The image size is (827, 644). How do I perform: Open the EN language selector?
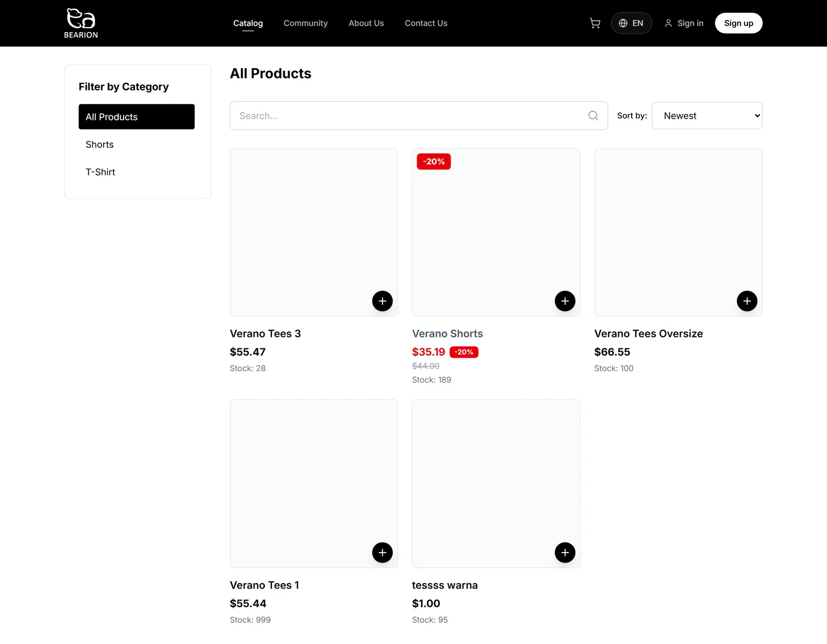click(631, 23)
